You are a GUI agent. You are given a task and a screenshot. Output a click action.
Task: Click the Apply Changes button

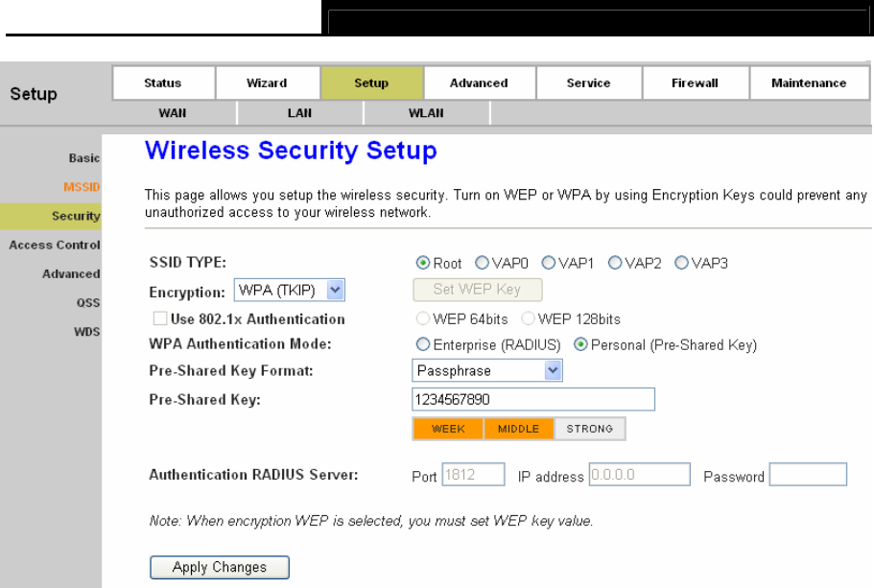[x=220, y=568]
